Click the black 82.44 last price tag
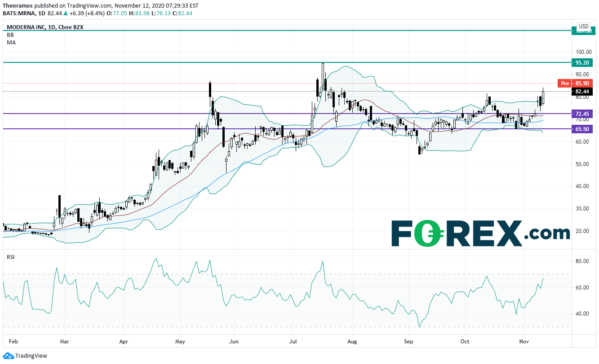Viewport: 599px width, 364px height. [x=582, y=91]
